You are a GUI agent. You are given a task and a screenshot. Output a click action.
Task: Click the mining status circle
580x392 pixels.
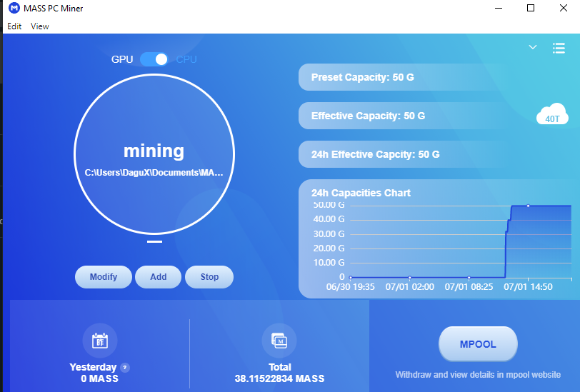(x=154, y=154)
